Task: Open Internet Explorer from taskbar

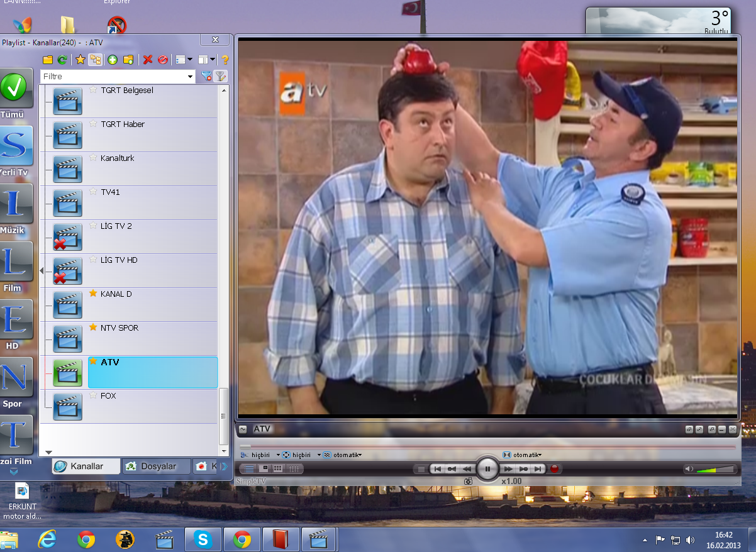Action: pos(47,539)
